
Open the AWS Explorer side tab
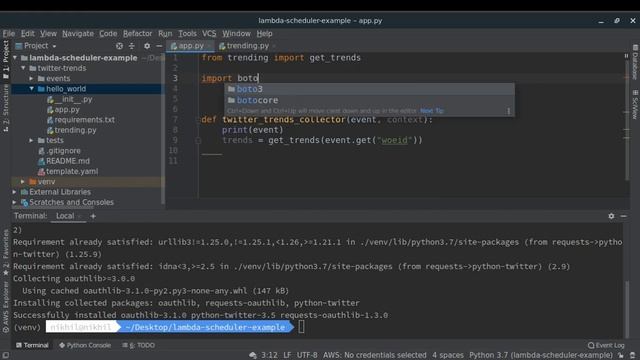[5, 307]
